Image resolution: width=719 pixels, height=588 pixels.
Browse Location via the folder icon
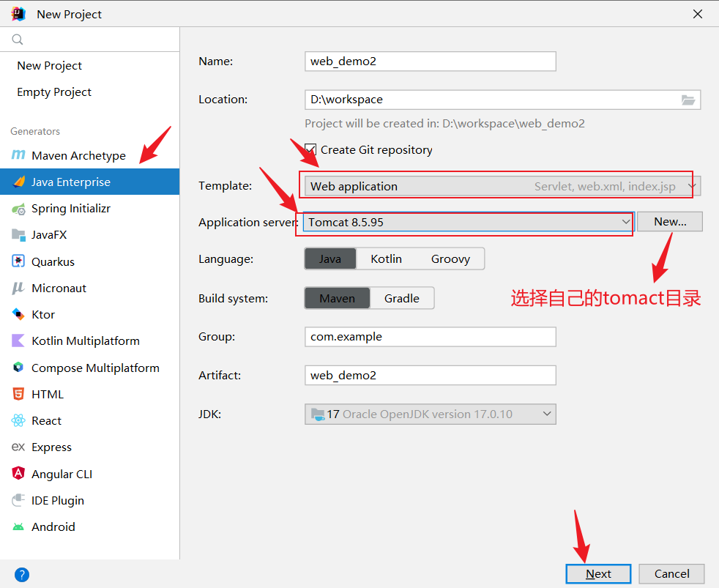click(688, 100)
